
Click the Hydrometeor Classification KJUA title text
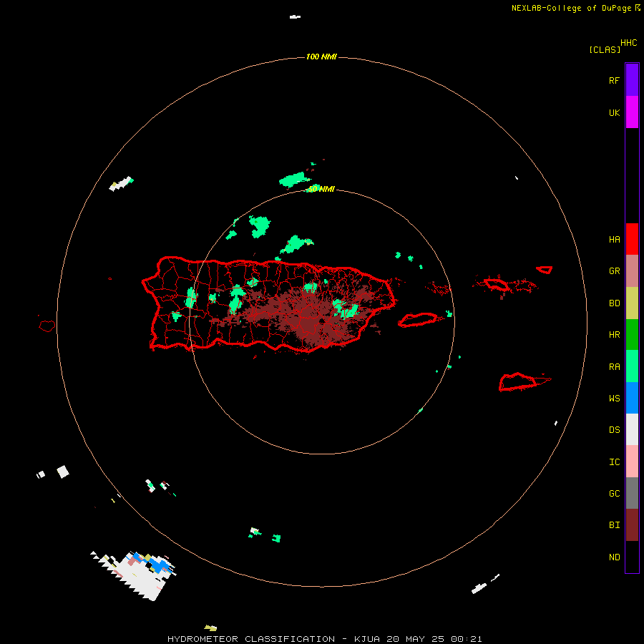[x=324, y=639]
